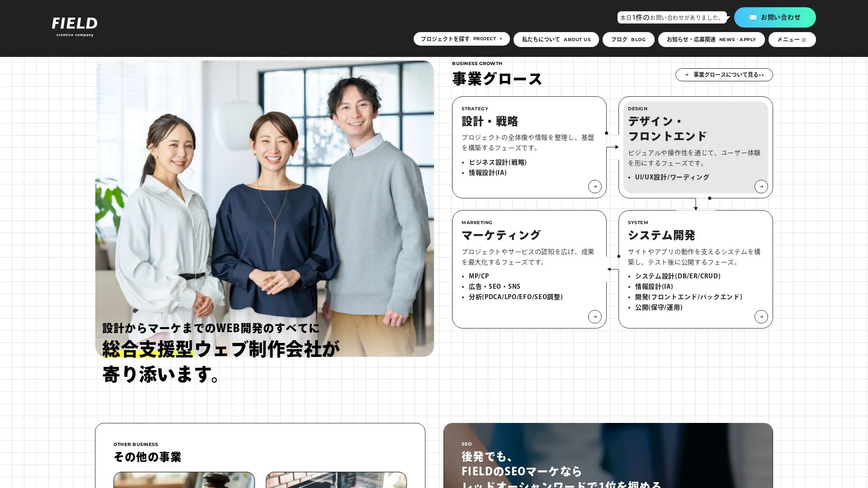Click the right thumbnail under その他の事業
The image size is (868, 488).
(x=336, y=480)
